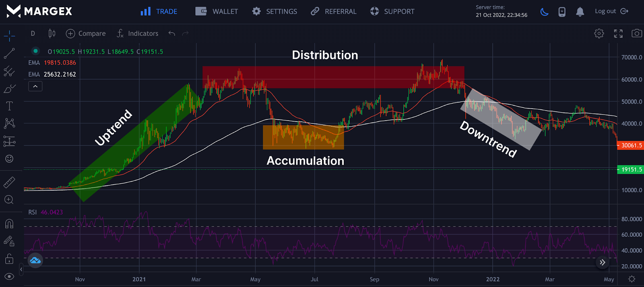Image resolution: width=644 pixels, height=287 pixels.
Task: Open the candlestick chart style selector
Action: coord(52,33)
